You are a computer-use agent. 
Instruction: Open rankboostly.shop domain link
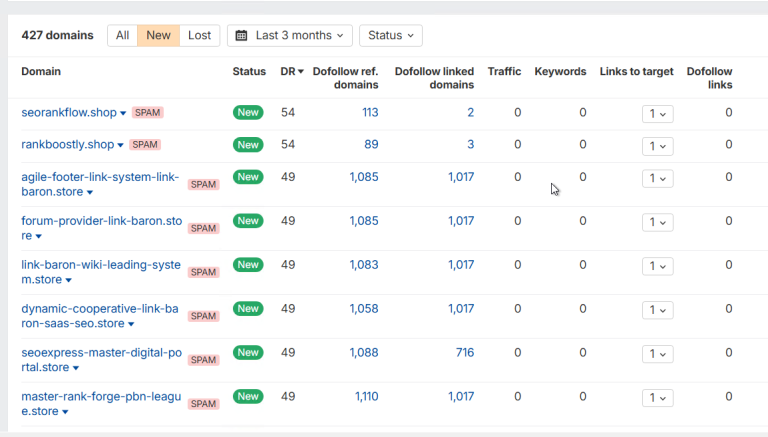[68, 145]
